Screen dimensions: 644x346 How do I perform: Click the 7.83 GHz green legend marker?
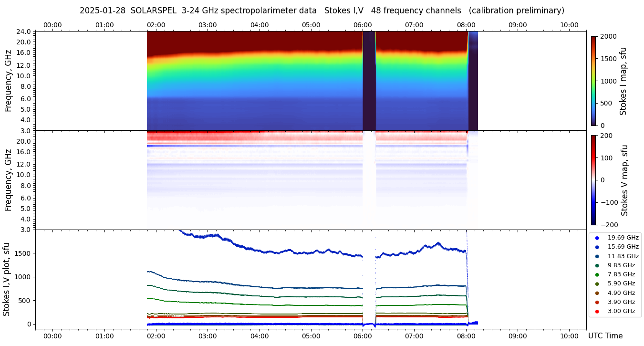point(596,274)
